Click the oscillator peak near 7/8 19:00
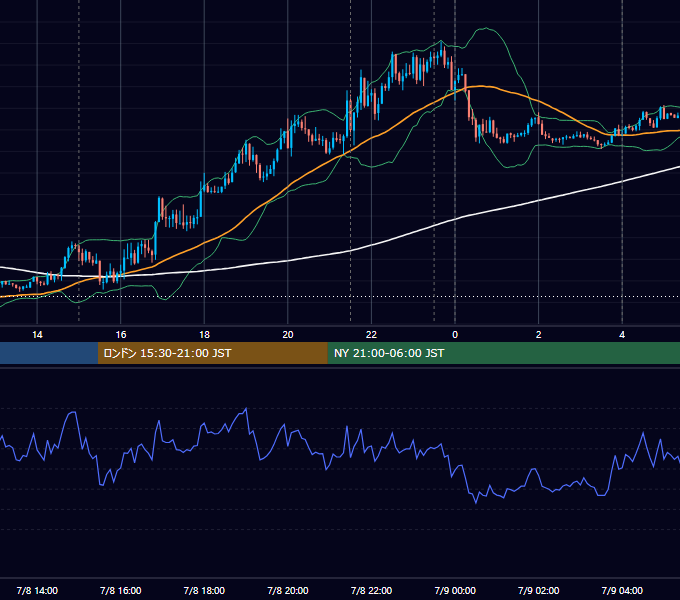680x600 pixels. tap(246, 409)
